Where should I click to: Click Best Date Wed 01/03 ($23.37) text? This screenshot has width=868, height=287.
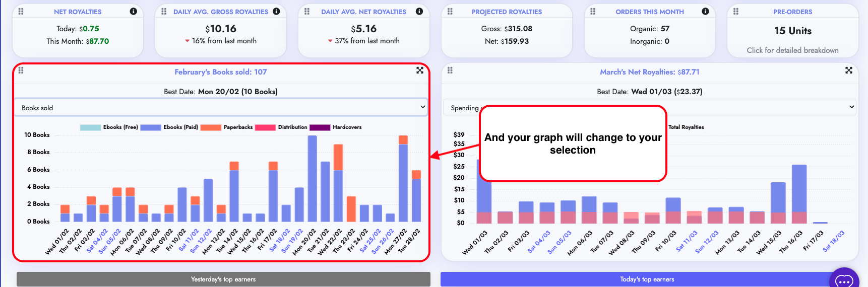pyautogui.click(x=650, y=92)
